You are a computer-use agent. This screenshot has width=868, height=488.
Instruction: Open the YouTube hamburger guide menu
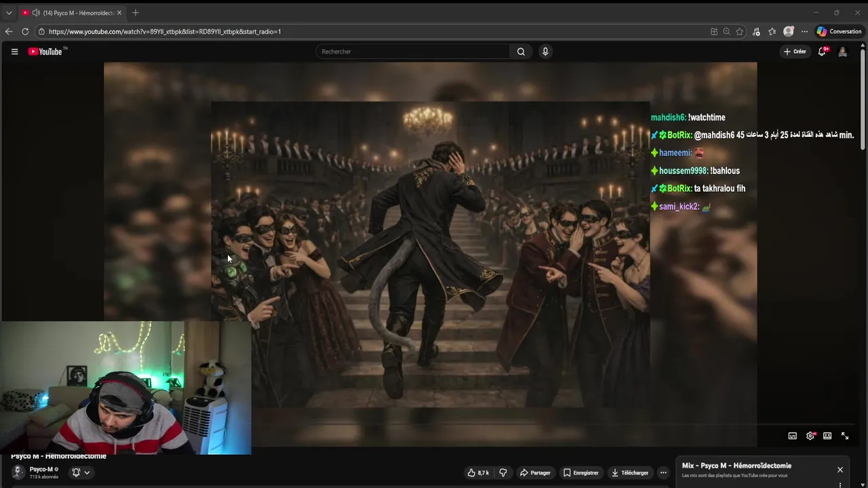(x=14, y=52)
